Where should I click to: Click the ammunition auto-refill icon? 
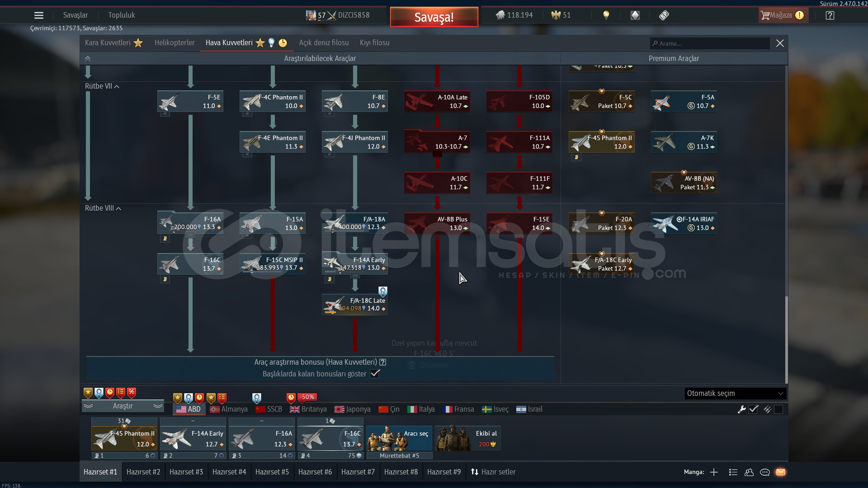pos(767,409)
